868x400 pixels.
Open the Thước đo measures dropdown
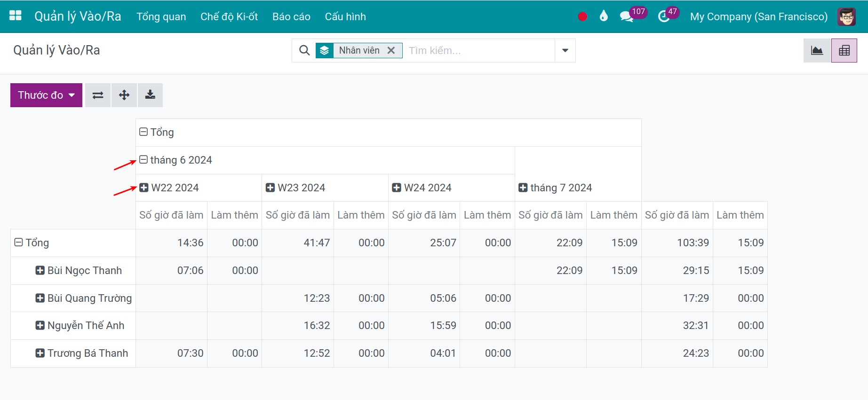pos(46,95)
